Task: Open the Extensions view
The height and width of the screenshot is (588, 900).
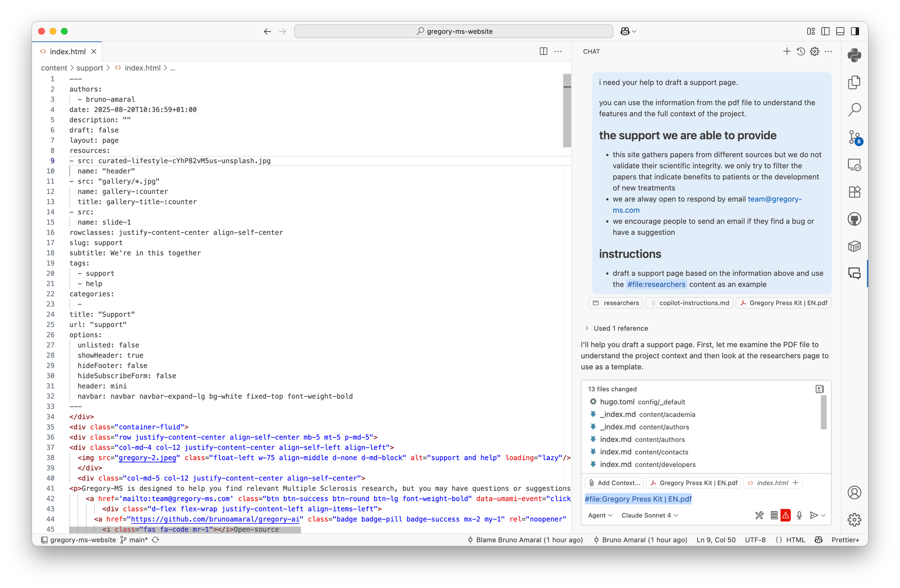Action: [854, 192]
